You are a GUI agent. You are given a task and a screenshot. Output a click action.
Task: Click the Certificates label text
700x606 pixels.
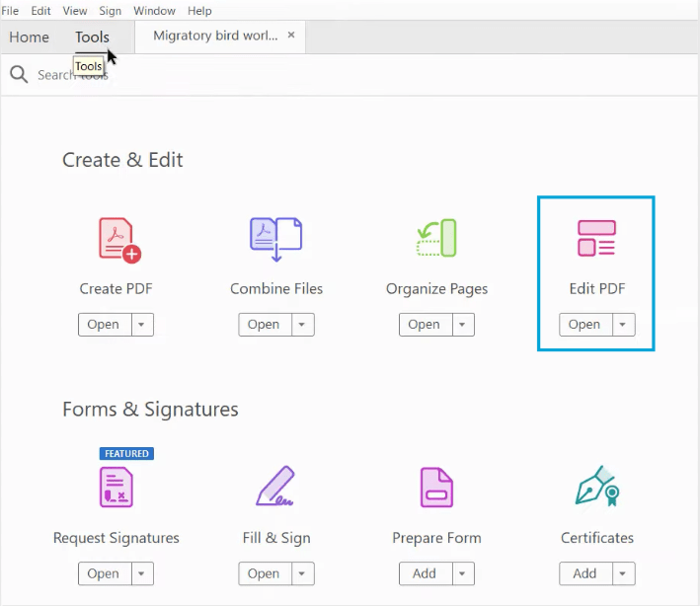point(597,538)
